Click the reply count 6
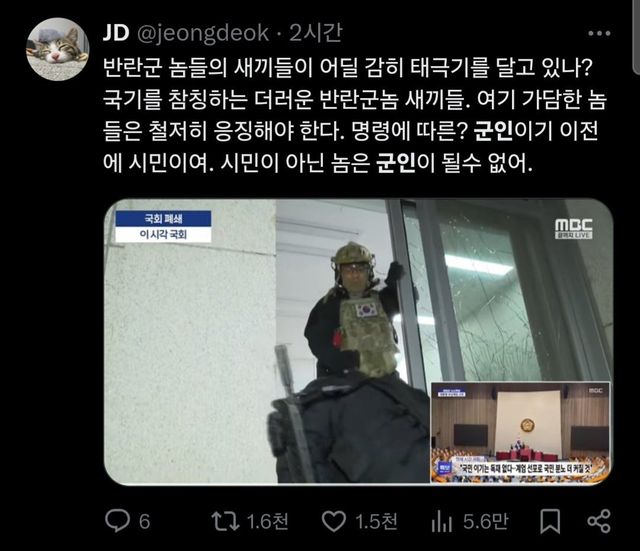The width and height of the screenshot is (640, 551). click(x=144, y=522)
